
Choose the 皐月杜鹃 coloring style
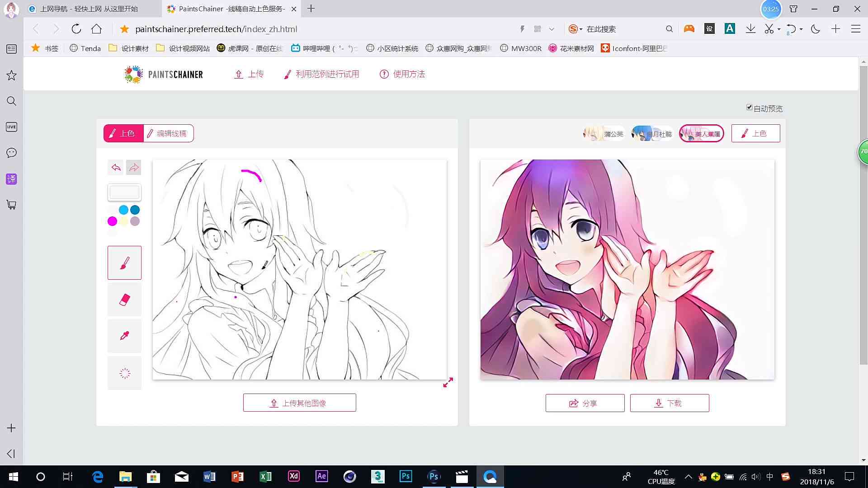[x=652, y=133]
